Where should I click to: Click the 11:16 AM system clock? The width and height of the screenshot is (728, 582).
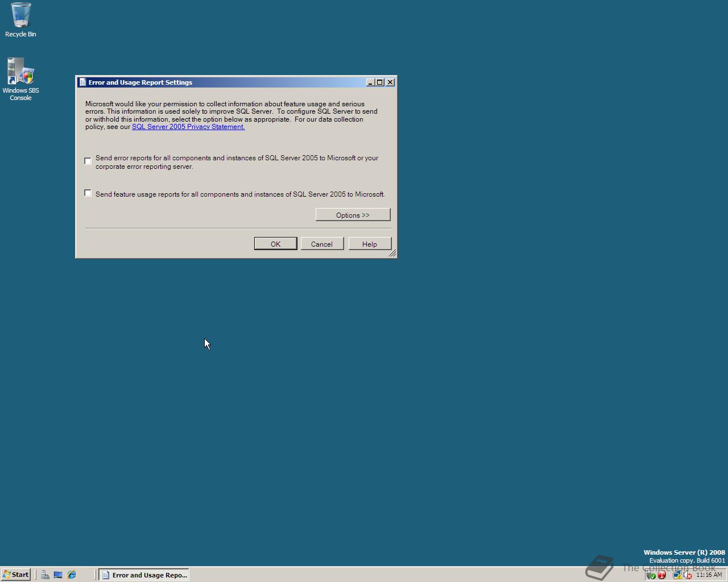[709, 575]
